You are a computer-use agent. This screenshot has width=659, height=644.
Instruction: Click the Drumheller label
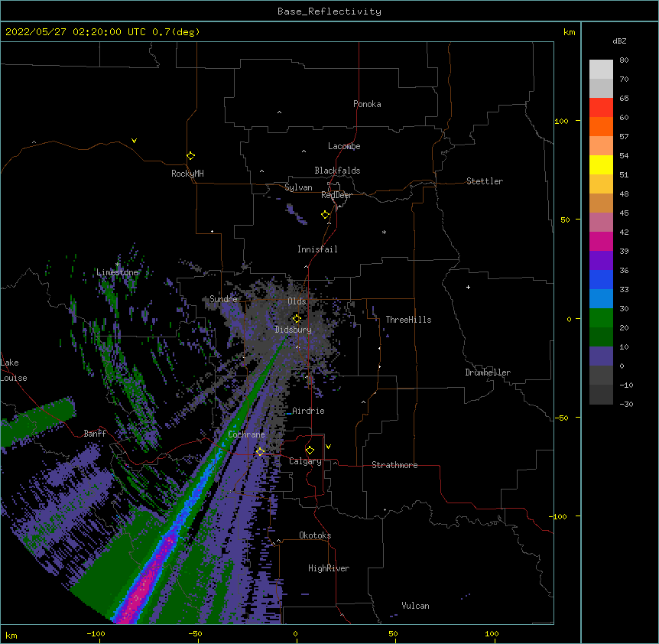click(488, 372)
